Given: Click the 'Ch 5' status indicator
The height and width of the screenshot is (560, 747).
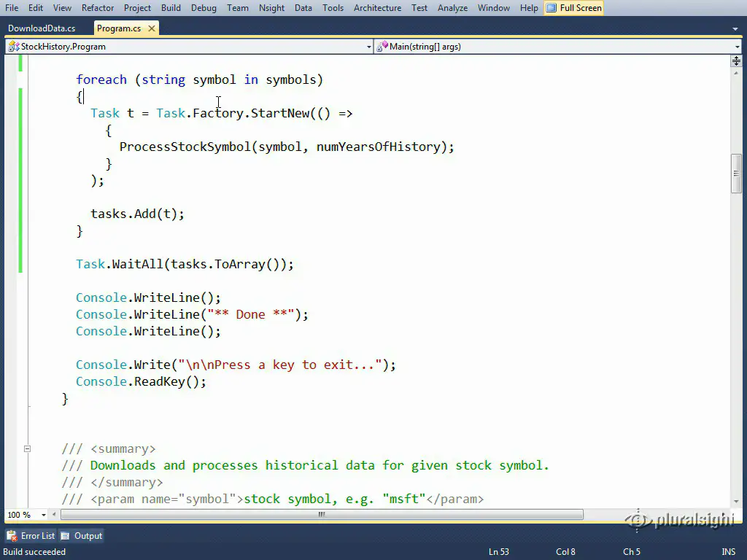Looking at the screenshot, I should click(x=632, y=552).
